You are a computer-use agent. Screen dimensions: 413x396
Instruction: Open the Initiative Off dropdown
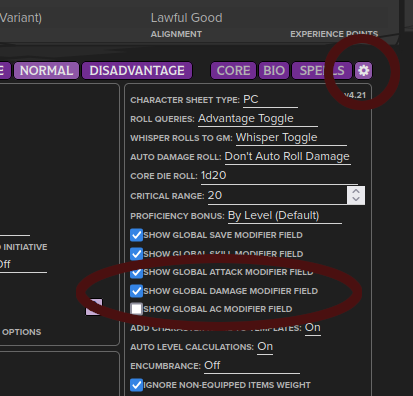(23, 265)
